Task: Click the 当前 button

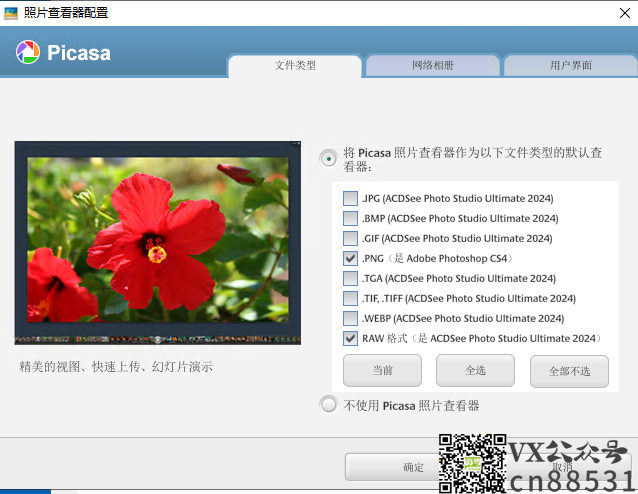Action: (x=382, y=370)
